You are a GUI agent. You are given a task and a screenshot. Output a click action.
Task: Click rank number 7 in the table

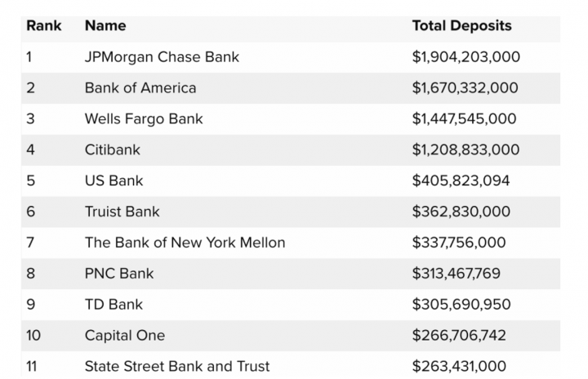(31, 243)
